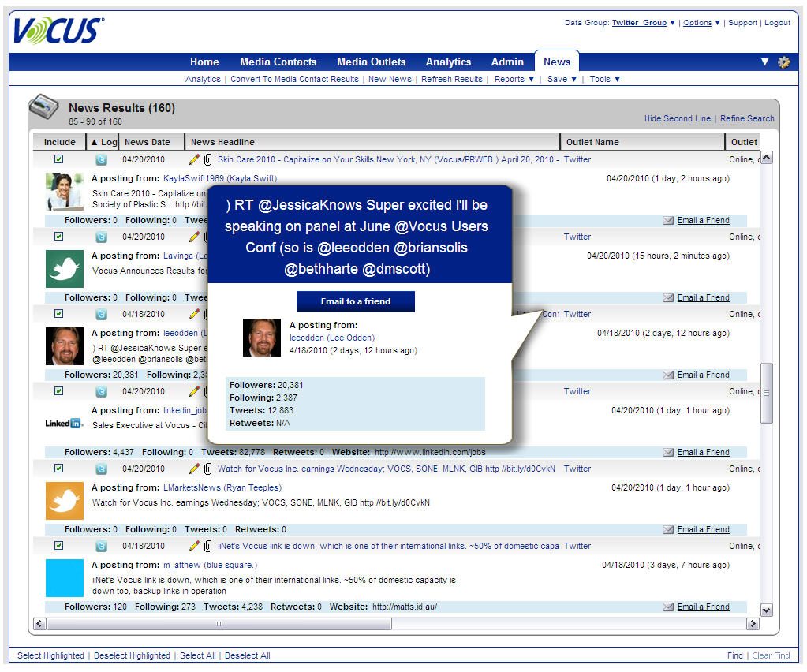This screenshot has width=807, height=672.
Task: Click the Select All link at bottom
Action: click(x=198, y=655)
